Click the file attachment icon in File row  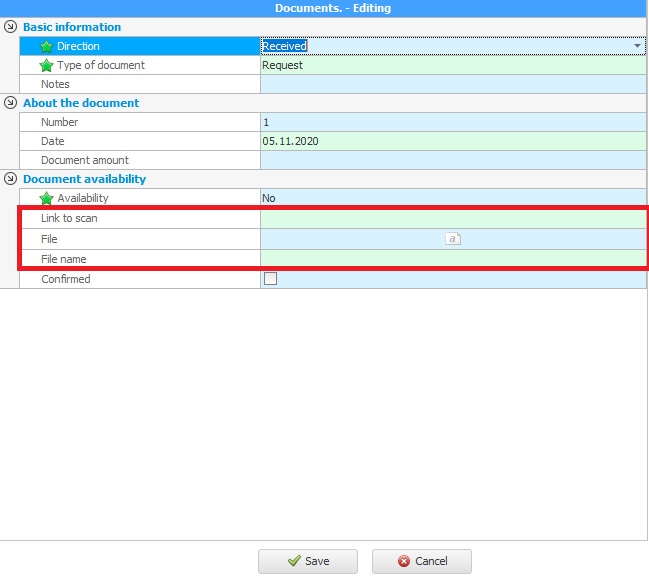453,239
